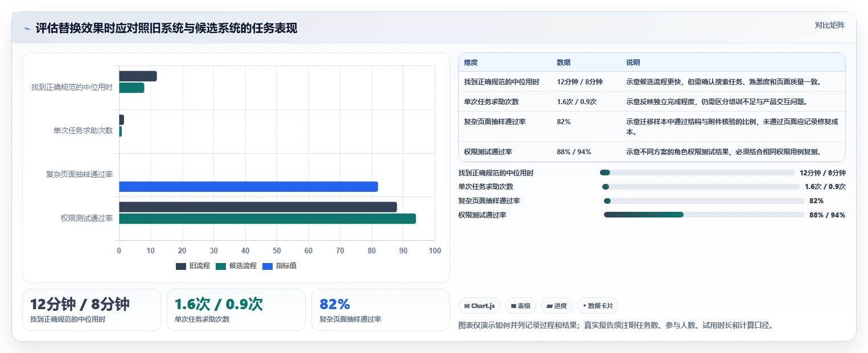The width and height of the screenshot is (868, 353).
Task: Click the 表格 tag chip
Action: 520,306
